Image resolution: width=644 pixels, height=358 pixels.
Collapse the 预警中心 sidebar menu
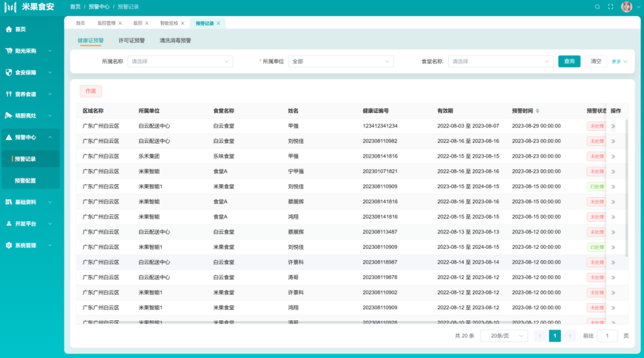[x=31, y=138]
